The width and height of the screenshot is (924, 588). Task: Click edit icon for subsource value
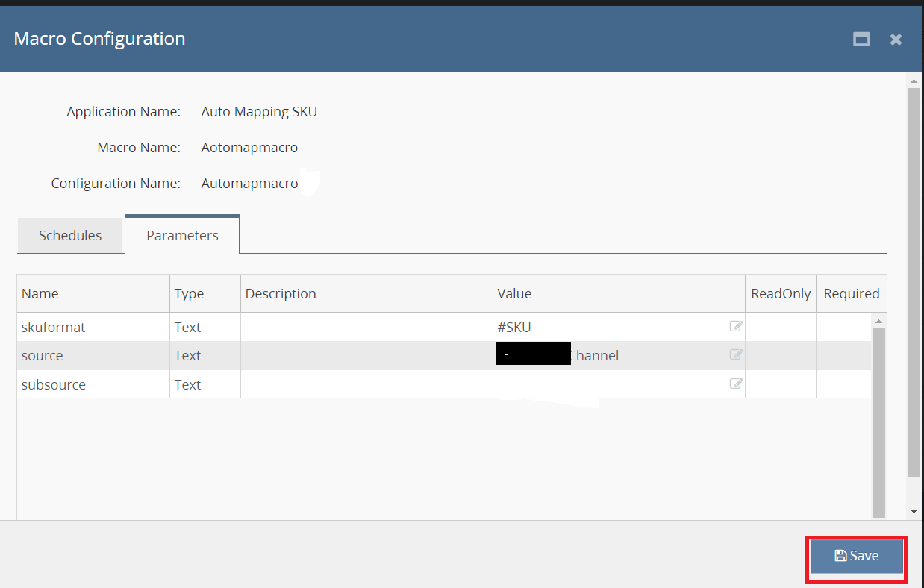tap(736, 384)
